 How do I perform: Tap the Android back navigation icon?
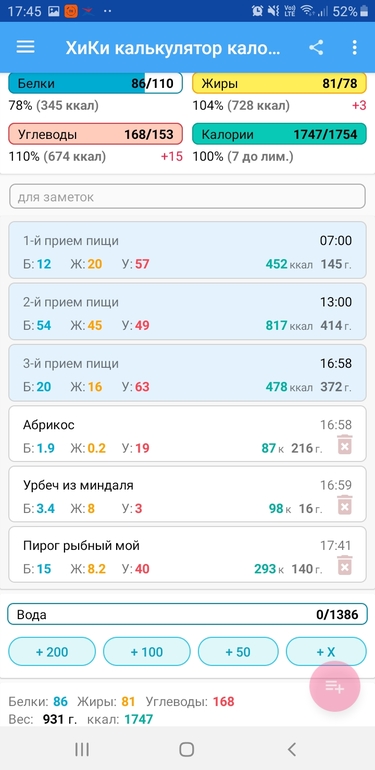[292, 749]
